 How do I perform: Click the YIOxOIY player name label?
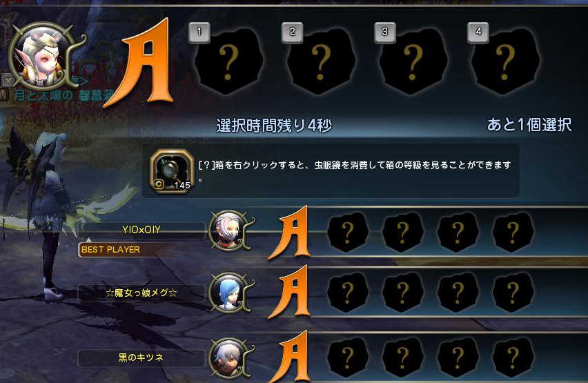click(141, 230)
